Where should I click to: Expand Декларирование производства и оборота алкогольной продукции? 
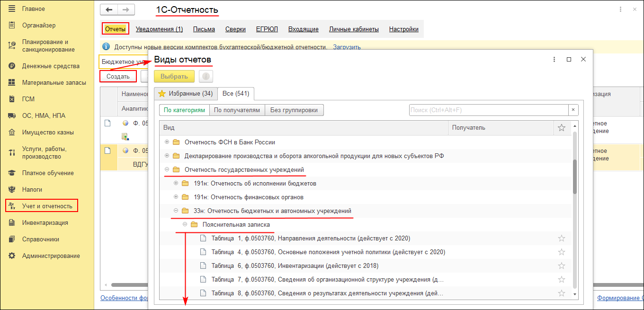167,156
